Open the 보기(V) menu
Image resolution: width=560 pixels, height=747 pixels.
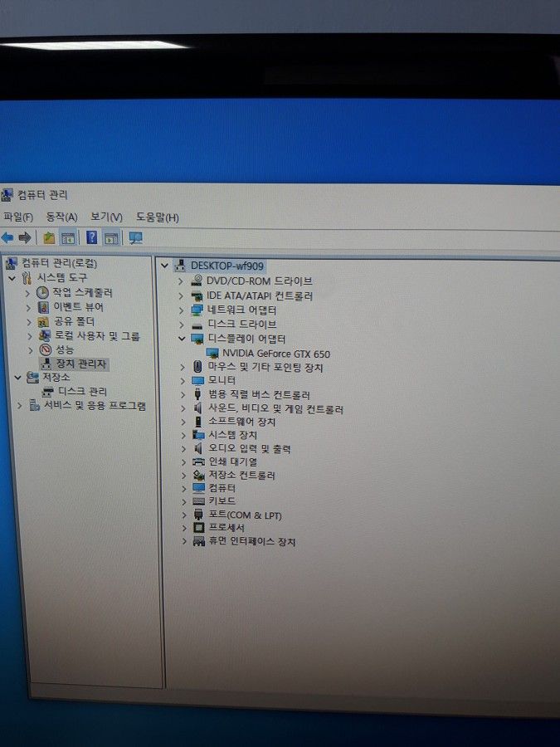[x=107, y=217]
